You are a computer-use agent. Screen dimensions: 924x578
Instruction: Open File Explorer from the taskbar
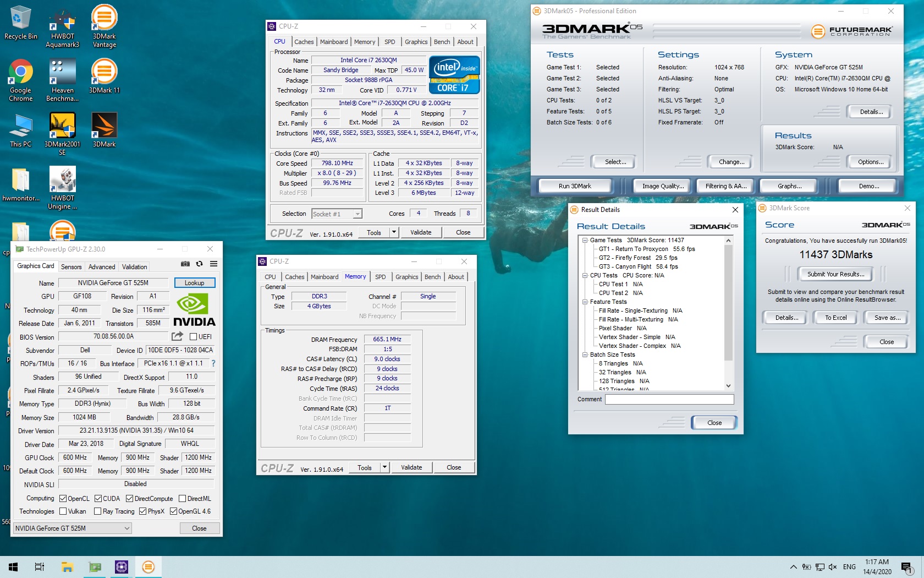pos(67,566)
